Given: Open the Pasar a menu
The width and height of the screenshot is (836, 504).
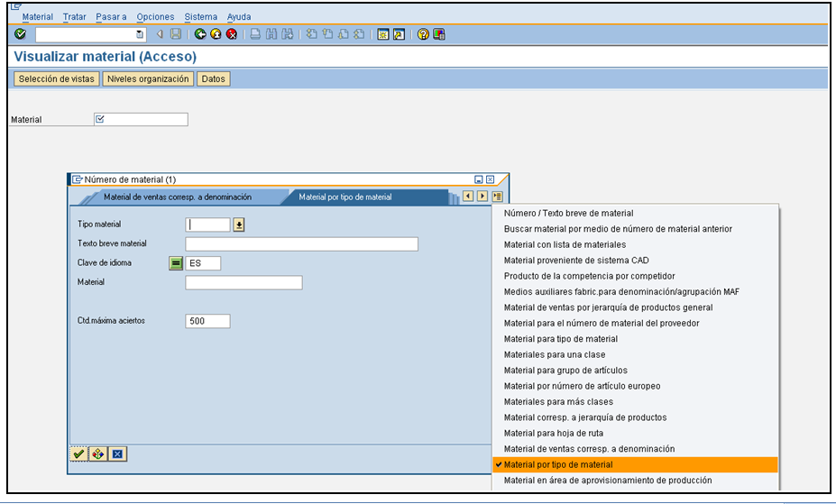Looking at the screenshot, I should 111,16.
